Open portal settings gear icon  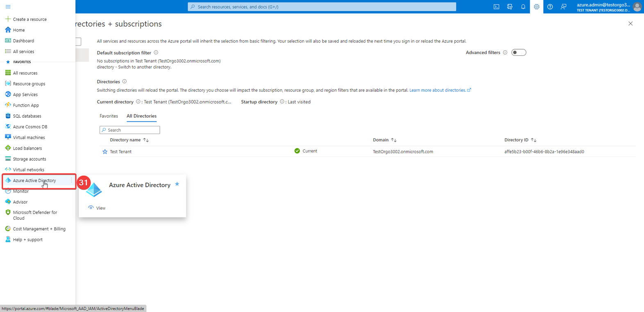536,7
